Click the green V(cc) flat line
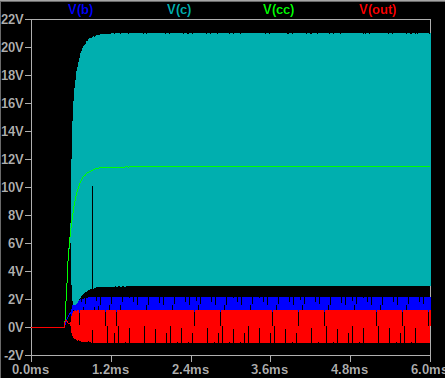445x378 pixels. pos(267,166)
